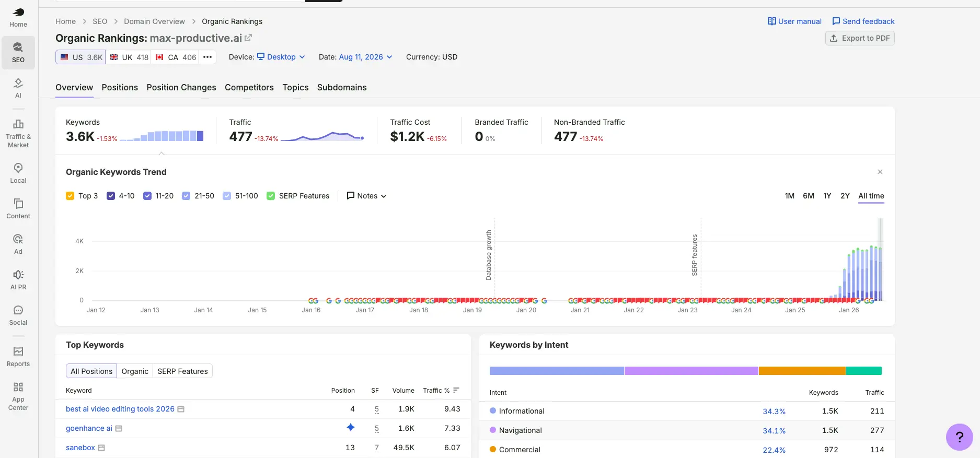Click the User manual book icon
The image size is (980, 458).
coord(771,21)
